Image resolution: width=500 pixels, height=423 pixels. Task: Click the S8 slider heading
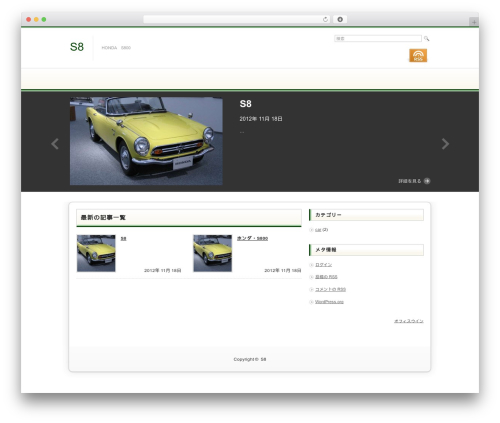coord(245,104)
